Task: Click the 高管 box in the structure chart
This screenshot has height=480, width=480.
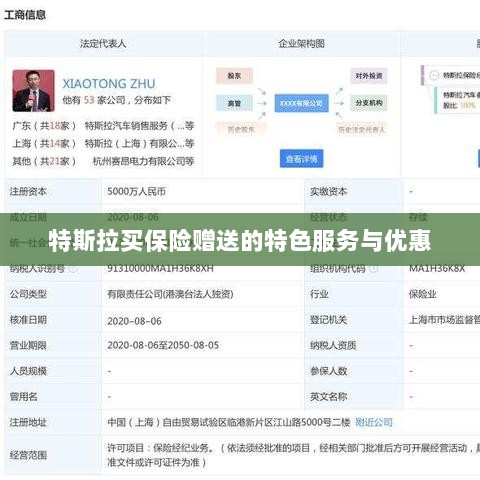Action: (234, 103)
